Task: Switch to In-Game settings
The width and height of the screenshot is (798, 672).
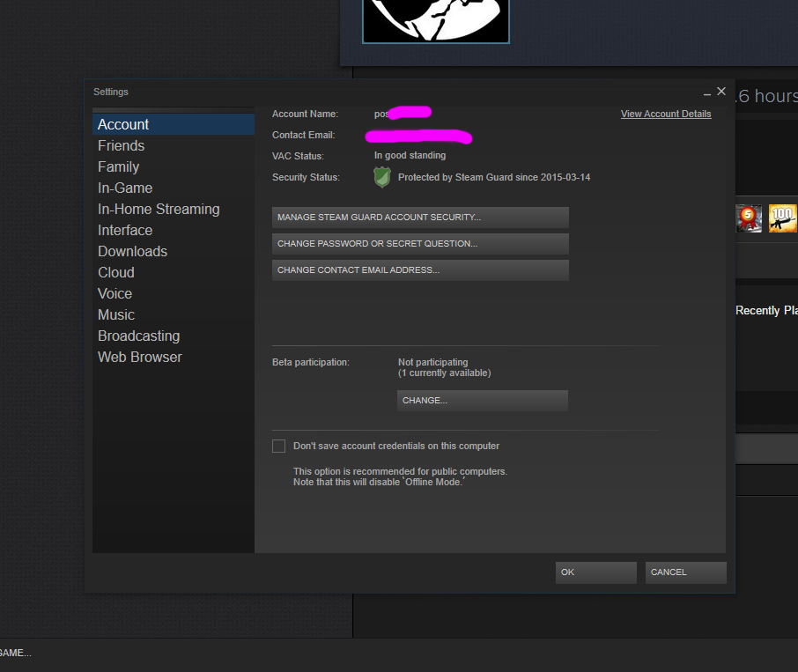Action: point(174,188)
